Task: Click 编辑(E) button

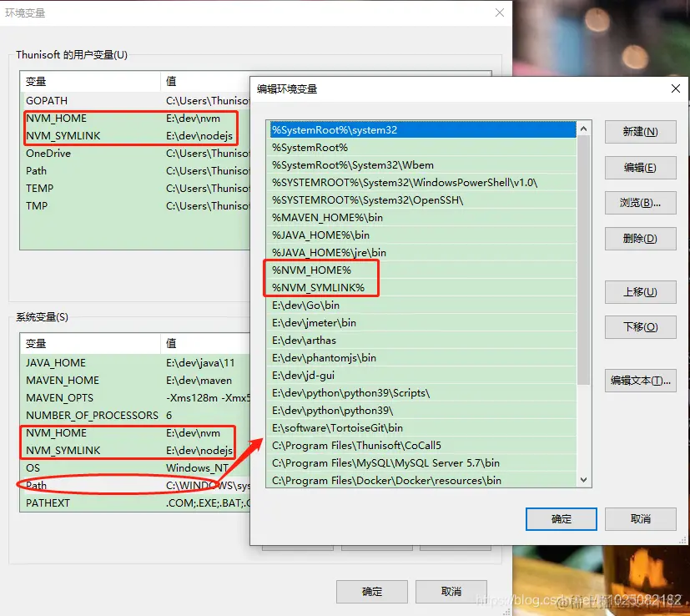Action: point(640,167)
